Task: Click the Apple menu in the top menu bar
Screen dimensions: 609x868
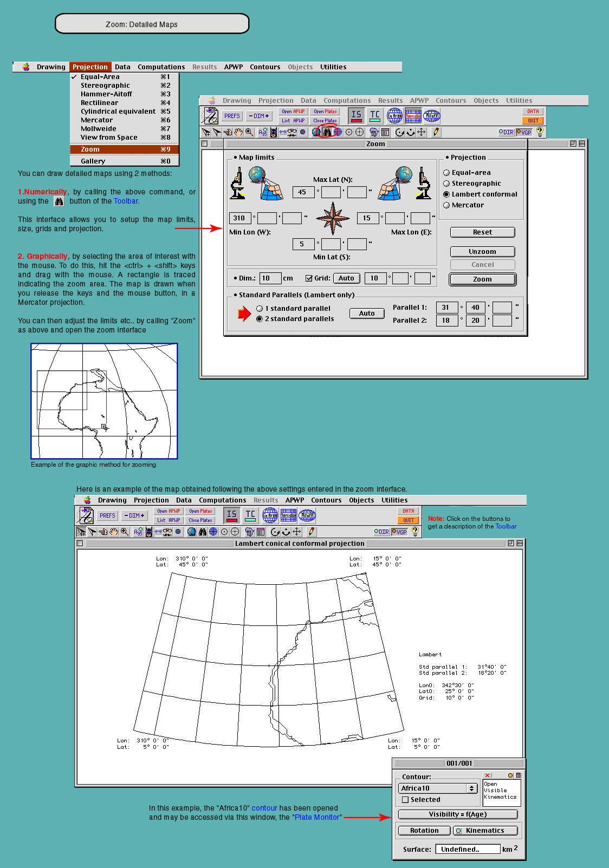Action: [26, 67]
